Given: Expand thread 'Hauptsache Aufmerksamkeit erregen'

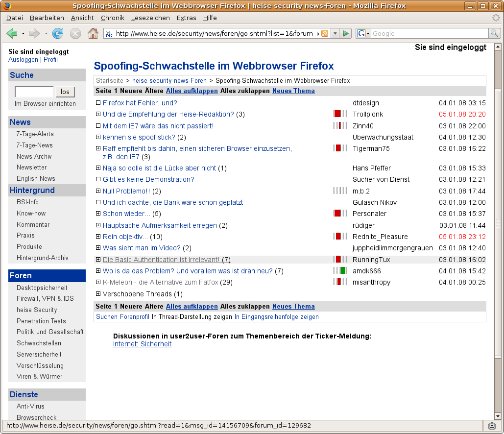Looking at the screenshot, I should coord(98,225).
